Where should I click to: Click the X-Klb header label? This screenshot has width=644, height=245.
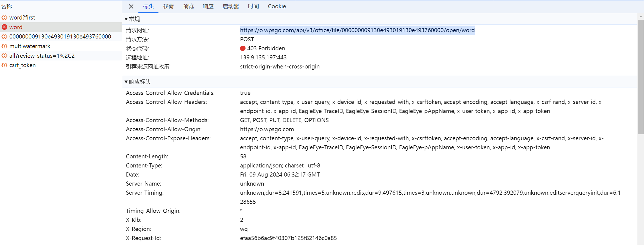[133, 220]
